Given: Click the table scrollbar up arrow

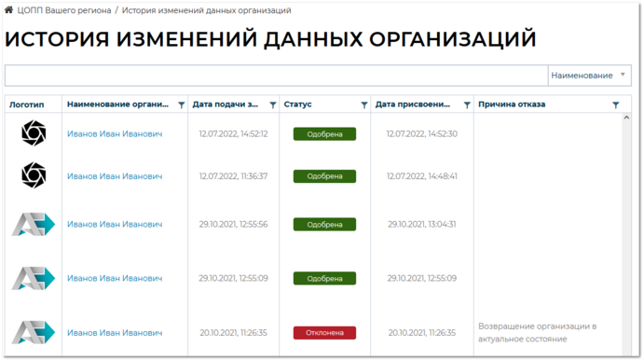Looking at the screenshot, I should tap(626, 118).
